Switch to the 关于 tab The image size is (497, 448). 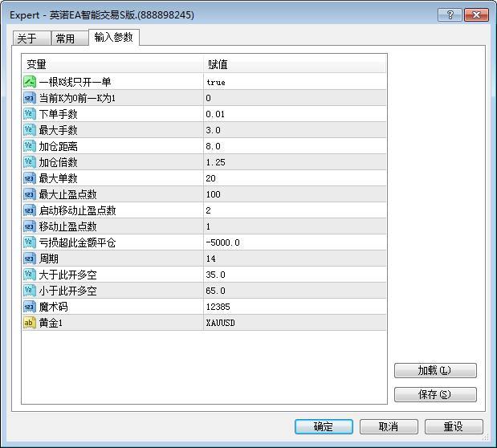click(26, 39)
